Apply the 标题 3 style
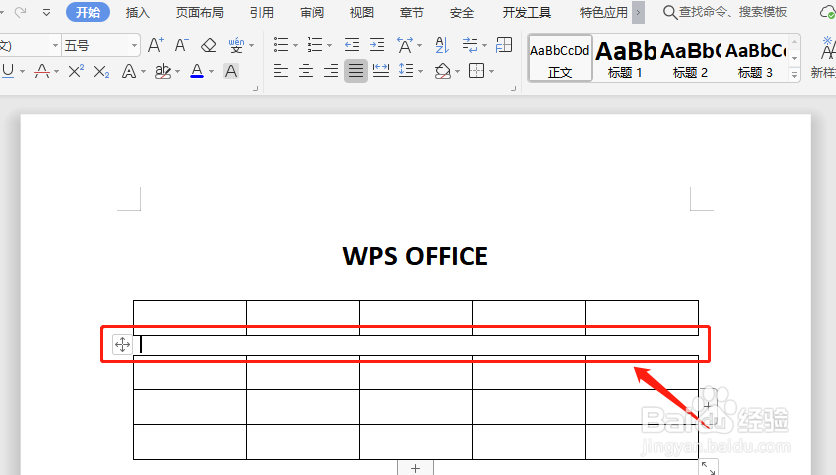The width and height of the screenshot is (836, 475). click(755, 59)
